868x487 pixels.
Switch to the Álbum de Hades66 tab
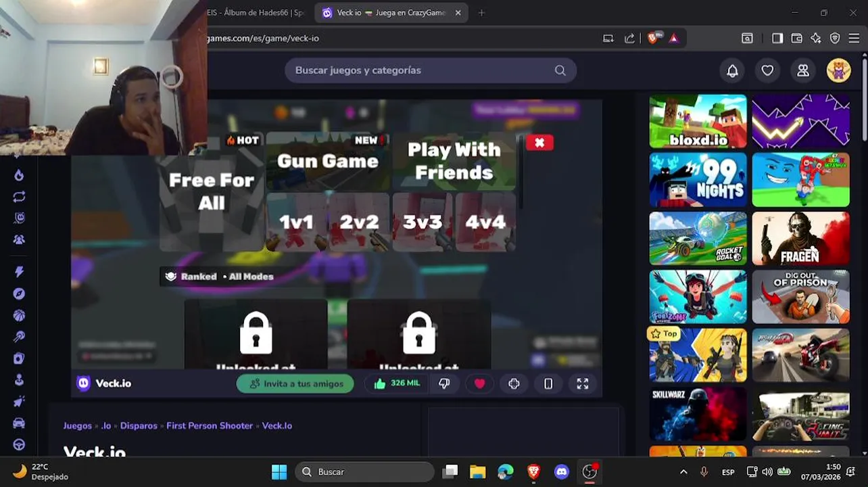point(257,13)
